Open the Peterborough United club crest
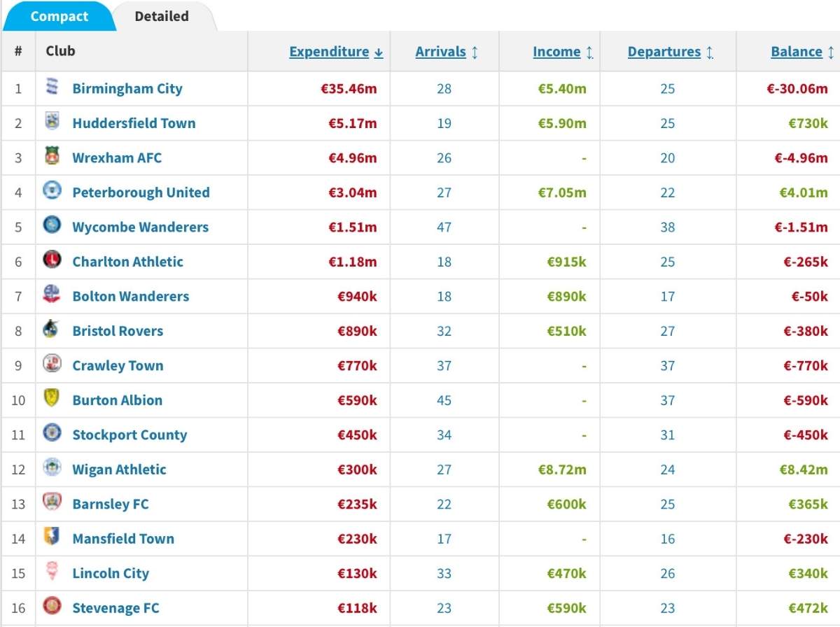 click(x=52, y=192)
